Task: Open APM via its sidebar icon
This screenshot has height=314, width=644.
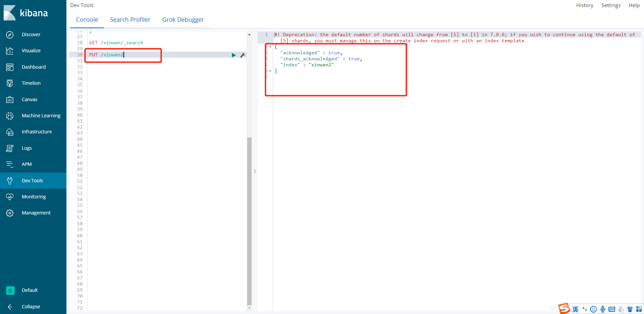Action: pyautogui.click(x=10, y=164)
